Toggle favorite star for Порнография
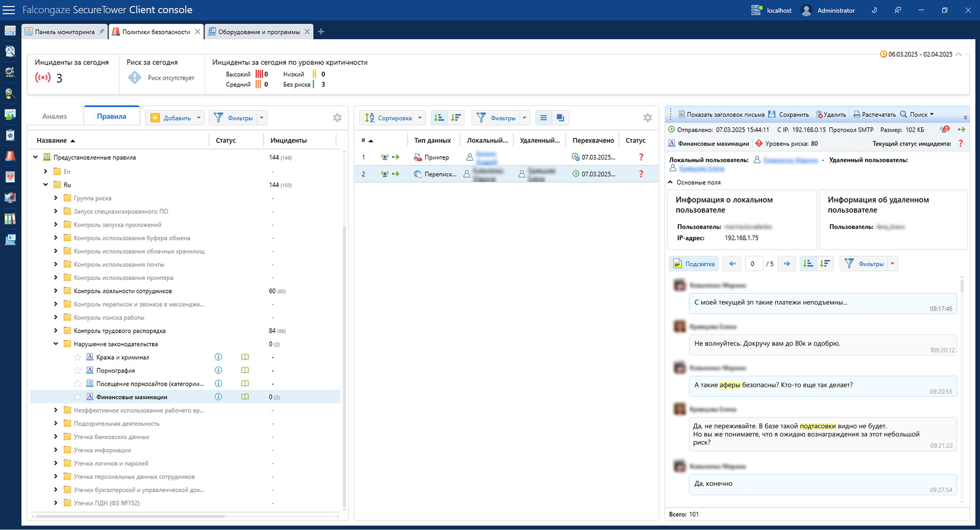 tap(77, 371)
